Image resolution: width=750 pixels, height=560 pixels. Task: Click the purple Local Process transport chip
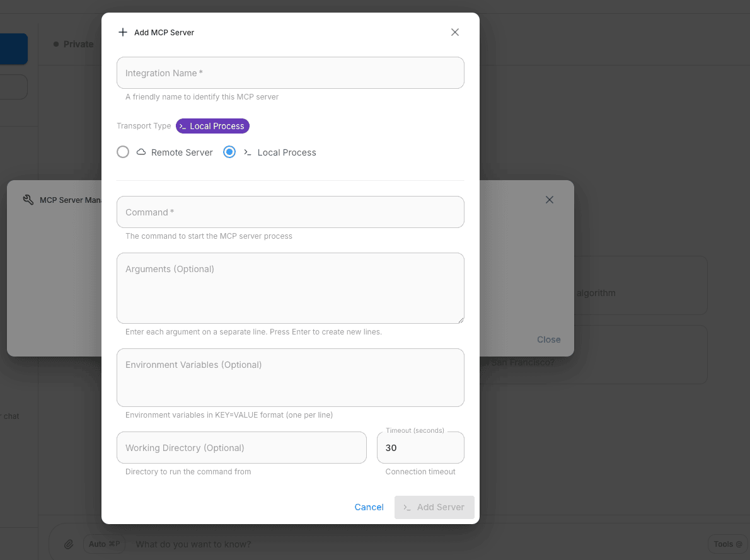[x=212, y=126]
